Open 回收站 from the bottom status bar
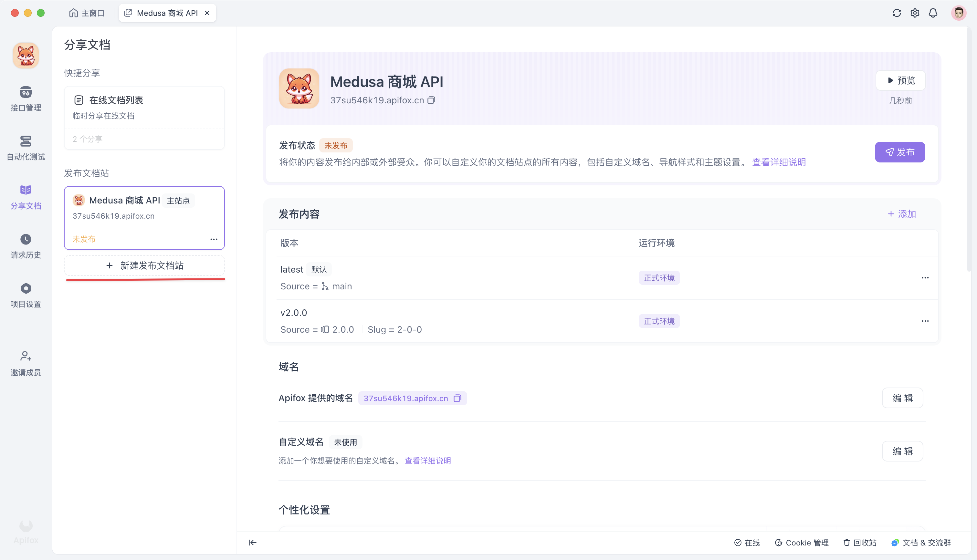 pos(860,543)
